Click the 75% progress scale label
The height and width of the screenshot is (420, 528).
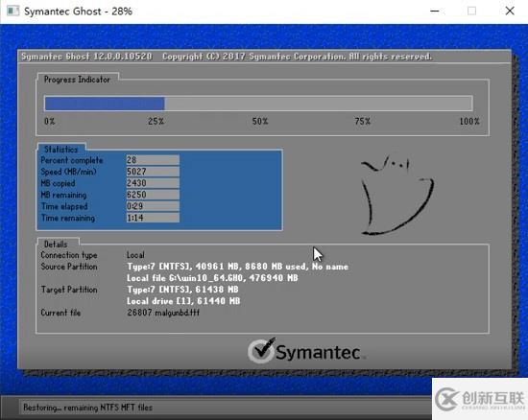[363, 121]
